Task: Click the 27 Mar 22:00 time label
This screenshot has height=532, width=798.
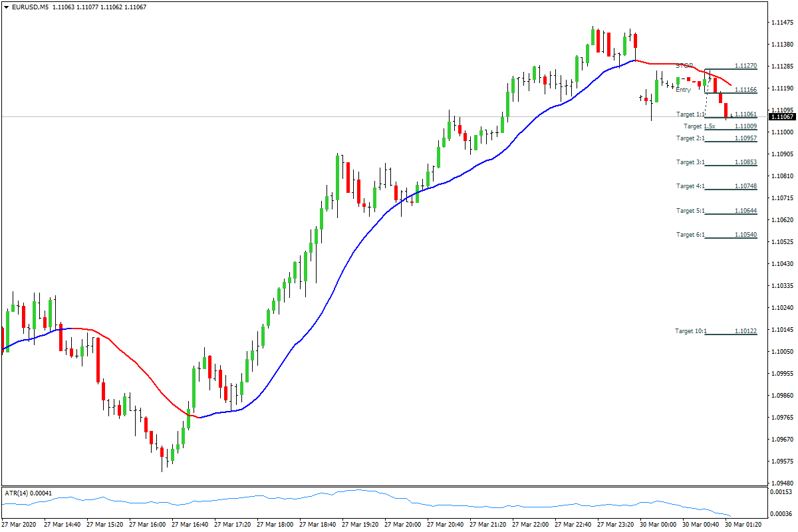Action: 531,525
